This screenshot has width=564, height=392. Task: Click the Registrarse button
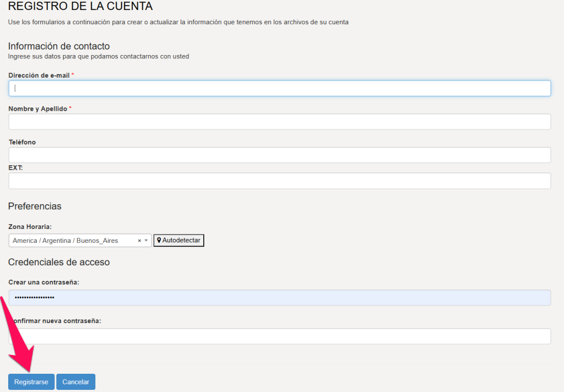pos(31,382)
